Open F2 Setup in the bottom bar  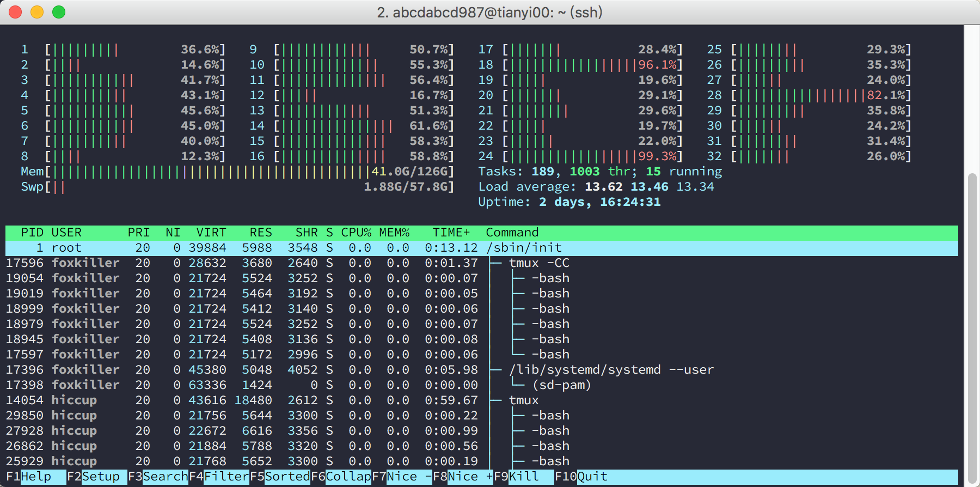click(x=96, y=477)
